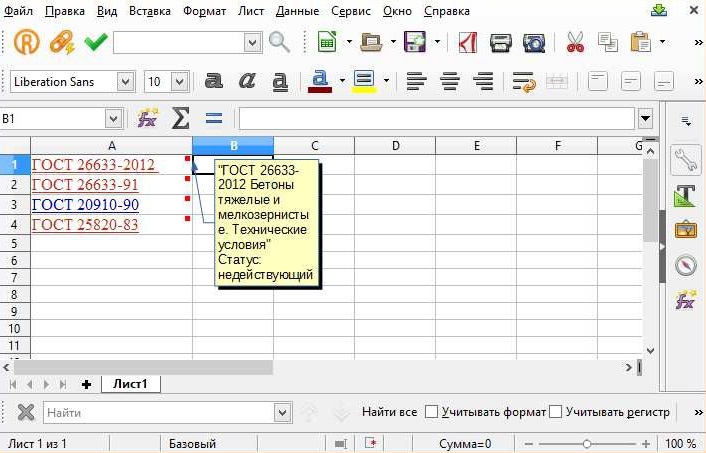This screenshot has height=453, width=706.
Task: Open Navigator compass icon in sidebar
Action: [685, 265]
